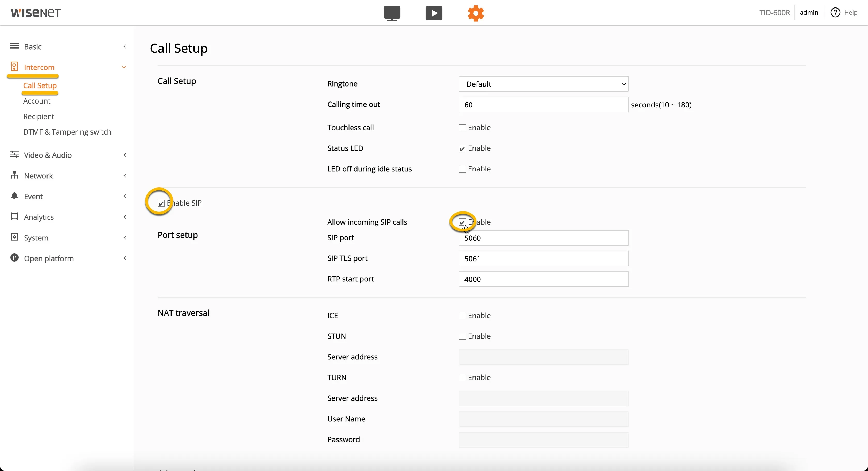Open the Recipient submenu item
The height and width of the screenshot is (471, 868).
point(39,116)
